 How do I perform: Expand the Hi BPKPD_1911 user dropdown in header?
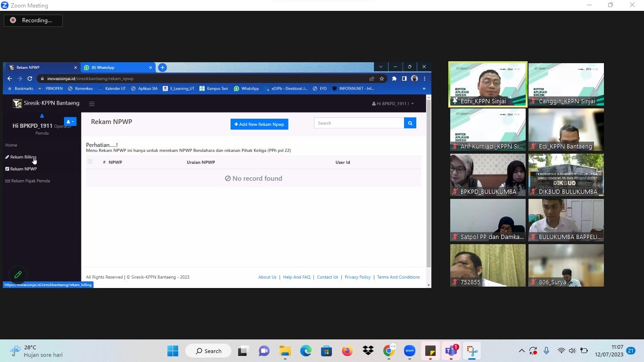tap(393, 104)
